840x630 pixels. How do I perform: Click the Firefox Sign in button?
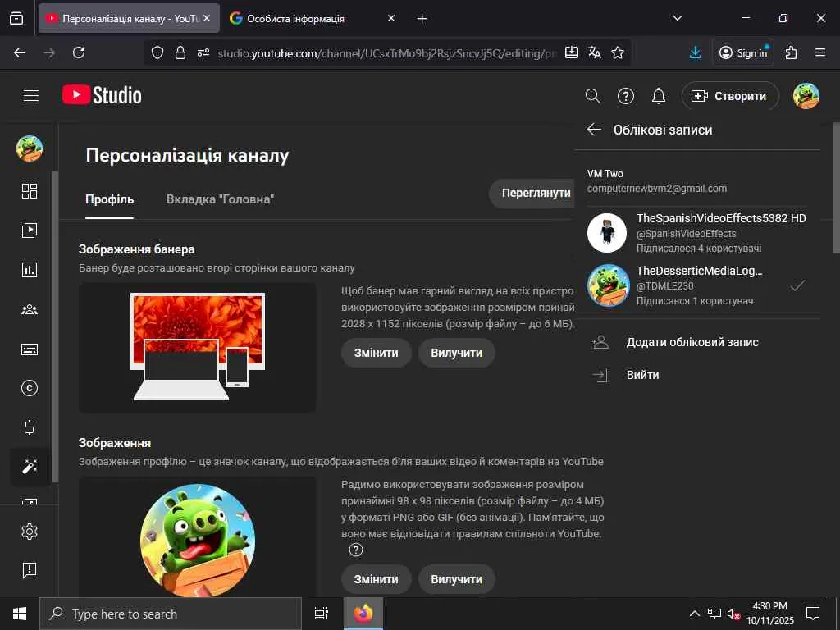(x=743, y=52)
